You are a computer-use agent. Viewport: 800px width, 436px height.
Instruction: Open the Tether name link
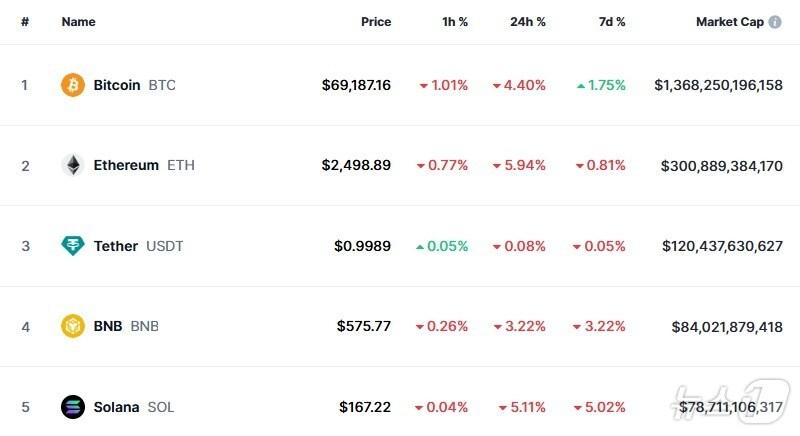pyautogui.click(x=116, y=246)
